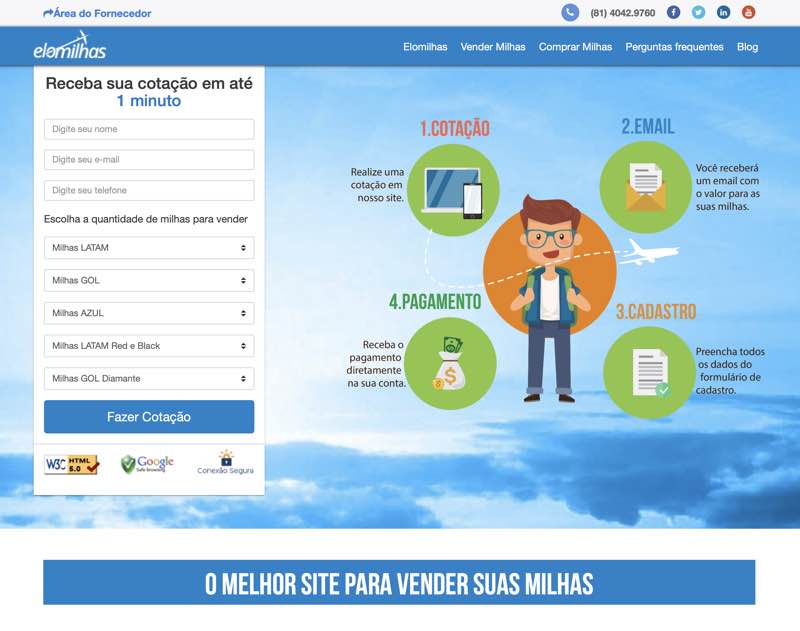The width and height of the screenshot is (800, 631).
Task: Click the W3C HTML 5.0 badge
Action: [71, 464]
